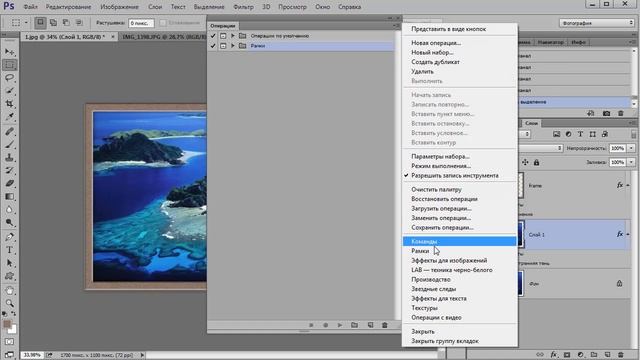Select the Pen tool
The height and width of the screenshot is (360, 640).
(x=9, y=237)
